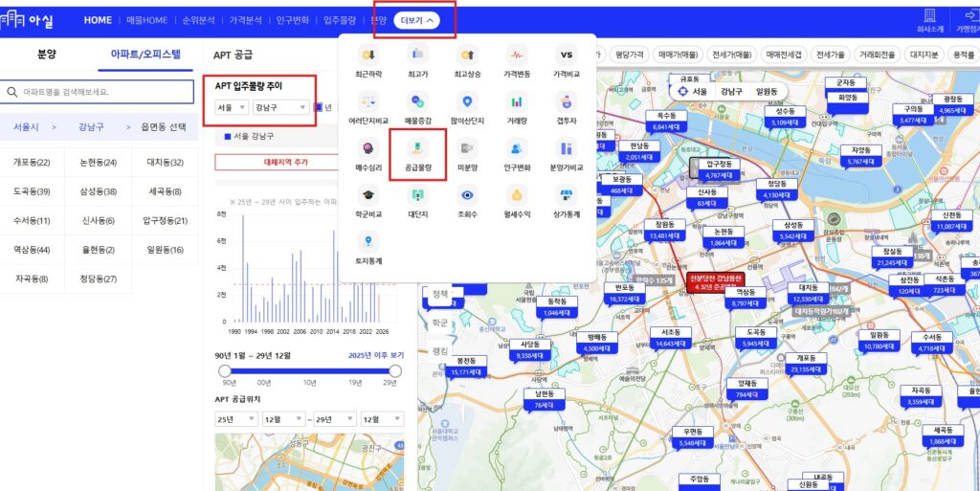Click the 대체지역 추가 button
Screen dimensions: 980x491
tap(286, 162)
